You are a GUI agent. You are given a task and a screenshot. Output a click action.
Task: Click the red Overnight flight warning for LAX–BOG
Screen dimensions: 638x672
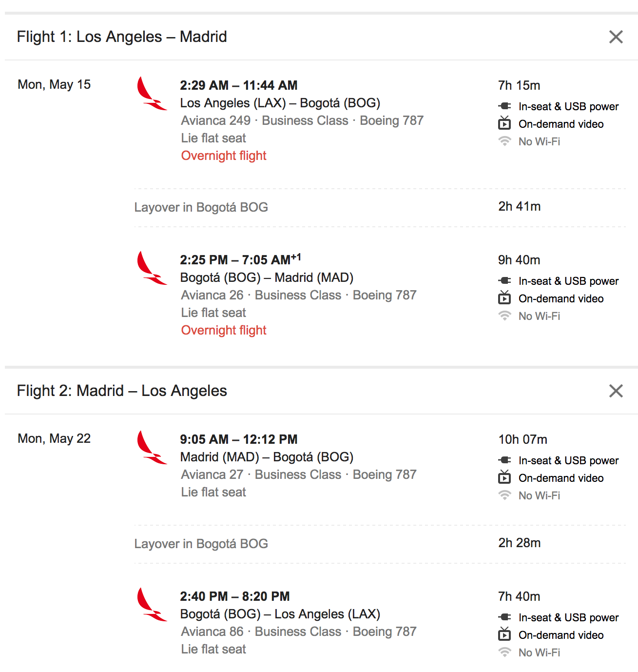click(x=224, y=156)
